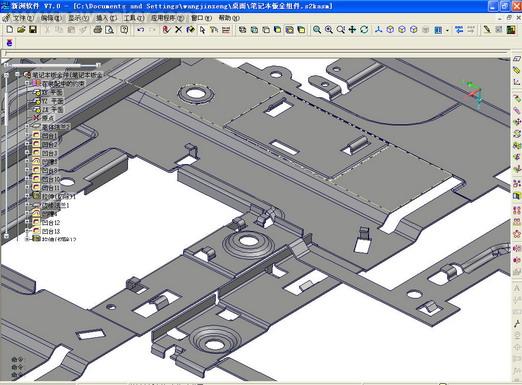This screenshot has height=385, width=522.
Task: Click the black X delete icon
Action: tap(178, 30)
